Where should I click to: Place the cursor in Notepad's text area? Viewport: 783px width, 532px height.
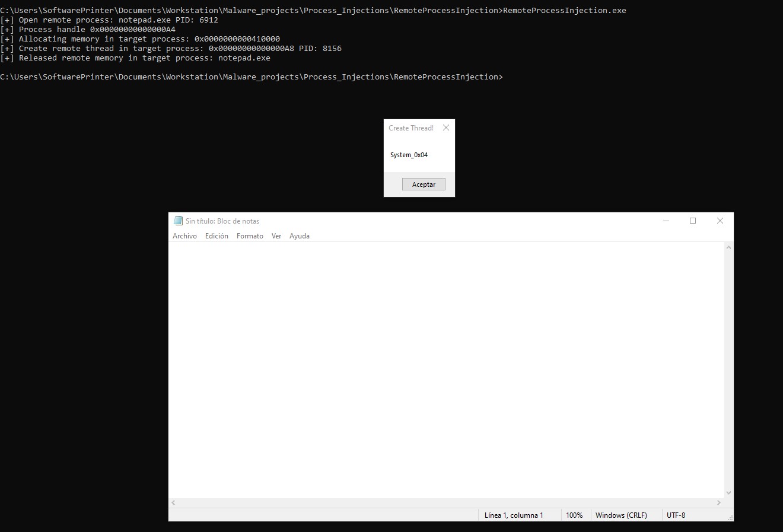(x=445, y=368)
